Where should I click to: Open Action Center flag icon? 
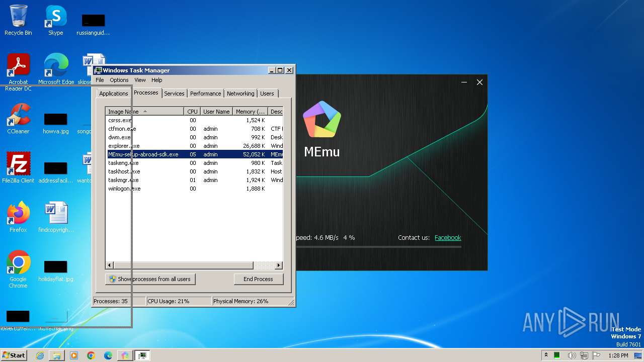pos(596,355)
